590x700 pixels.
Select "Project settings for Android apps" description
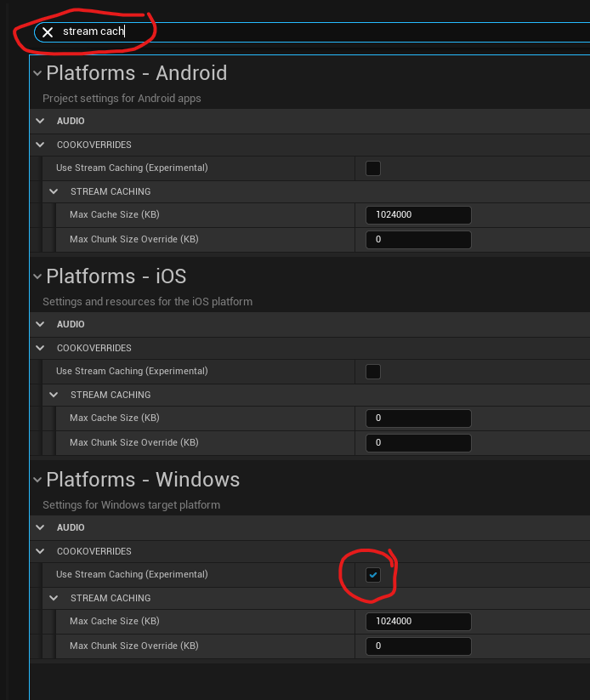point(122,98)
